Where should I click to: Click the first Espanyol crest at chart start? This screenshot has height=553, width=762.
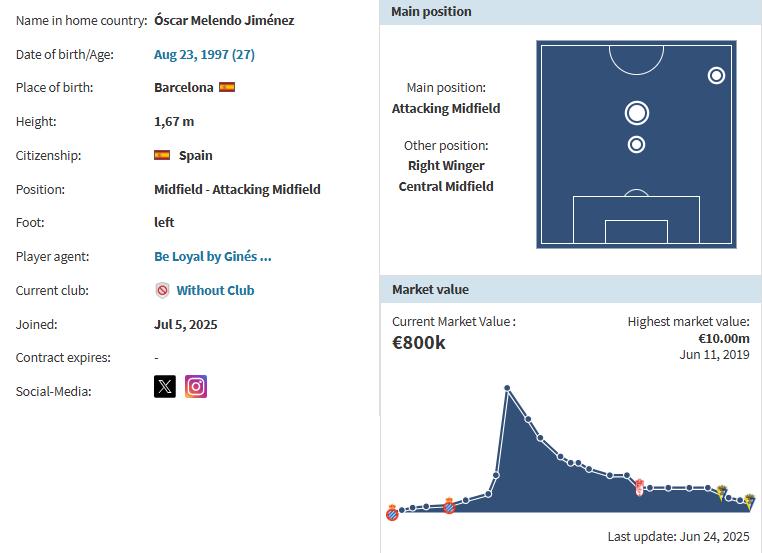(392, 514)
